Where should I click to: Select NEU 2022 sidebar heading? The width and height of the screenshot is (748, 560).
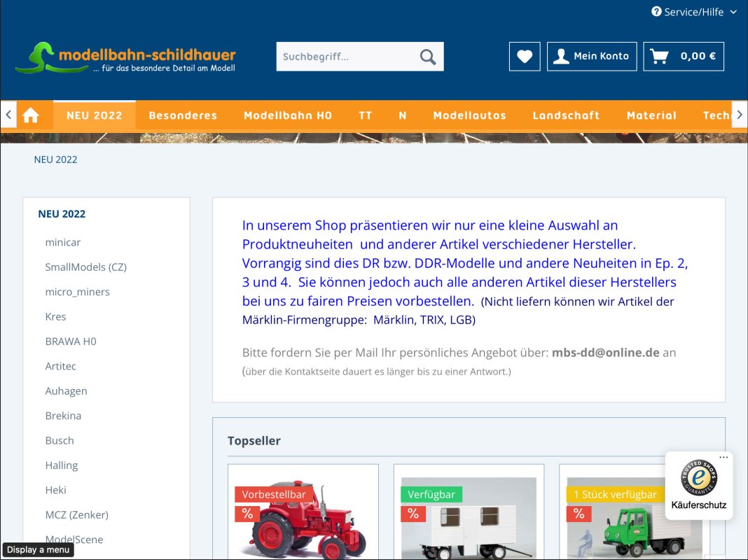tap(62, 214)
